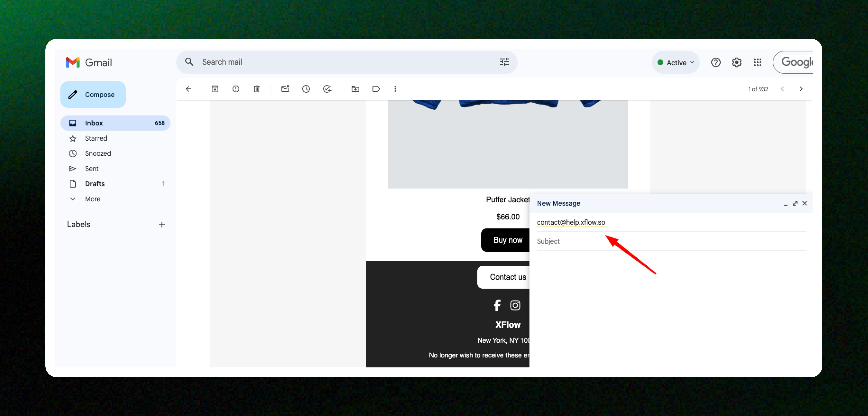Screen dimensions: 868x416
Task: Click the New York, NY address text
Action: tap(503, 341)
